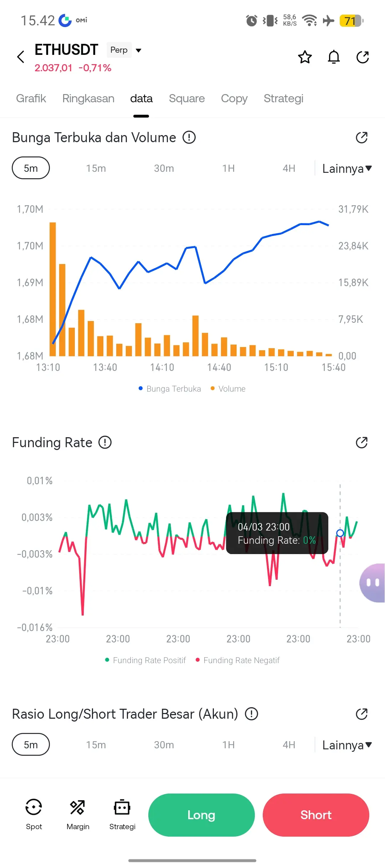This screenshot has width=385, height=868.
Task: Select 15m interval for open interest chart
Action: pos(96,168)
